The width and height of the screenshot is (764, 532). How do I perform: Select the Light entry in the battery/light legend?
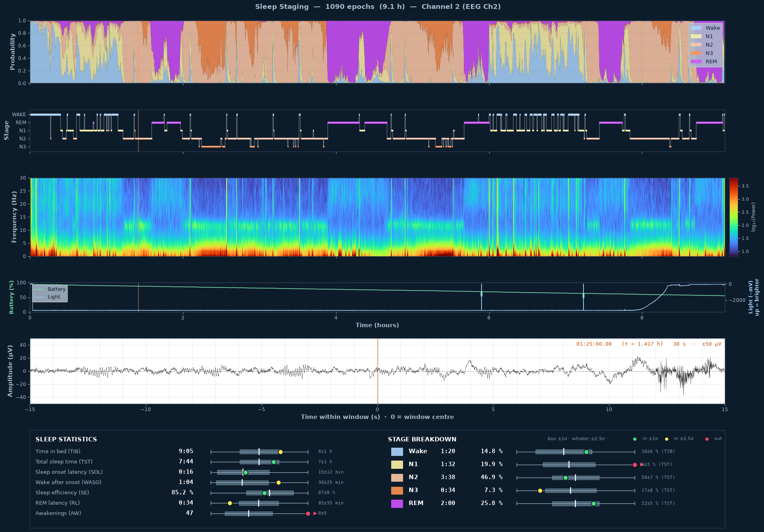tap(48, 297)
